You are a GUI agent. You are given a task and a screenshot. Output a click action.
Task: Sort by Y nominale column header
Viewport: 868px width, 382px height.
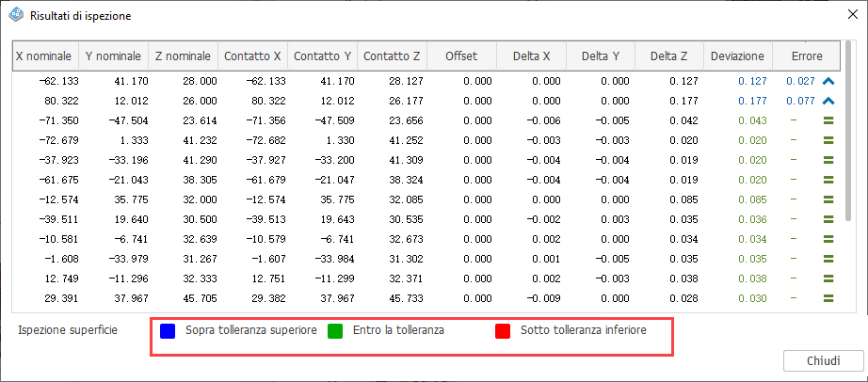pyautogui.click(x=114, y=56)
